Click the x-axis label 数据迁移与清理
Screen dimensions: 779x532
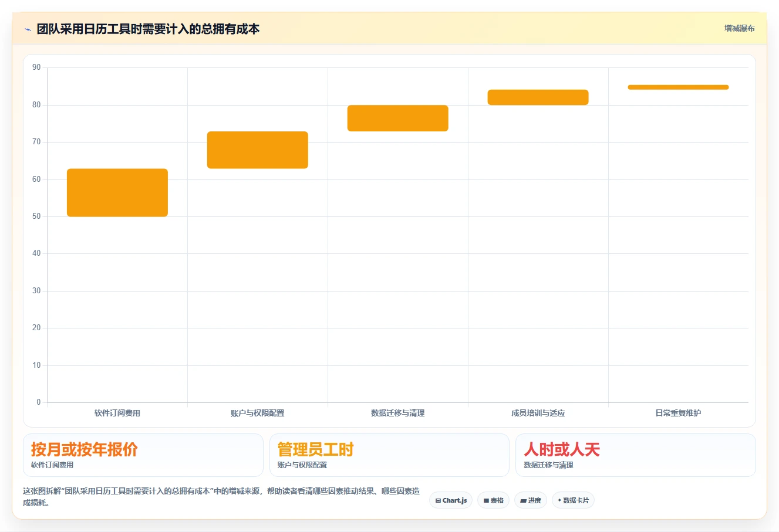(x=398, y=413)
